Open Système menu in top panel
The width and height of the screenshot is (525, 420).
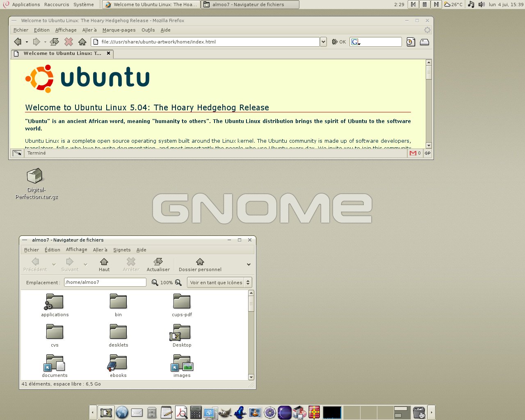84,5
